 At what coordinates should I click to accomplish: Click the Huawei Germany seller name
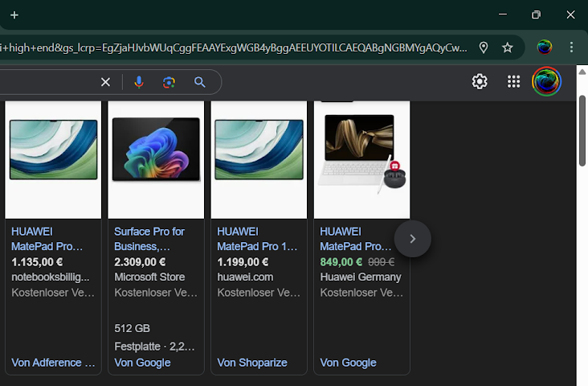[x=361, y=277]
